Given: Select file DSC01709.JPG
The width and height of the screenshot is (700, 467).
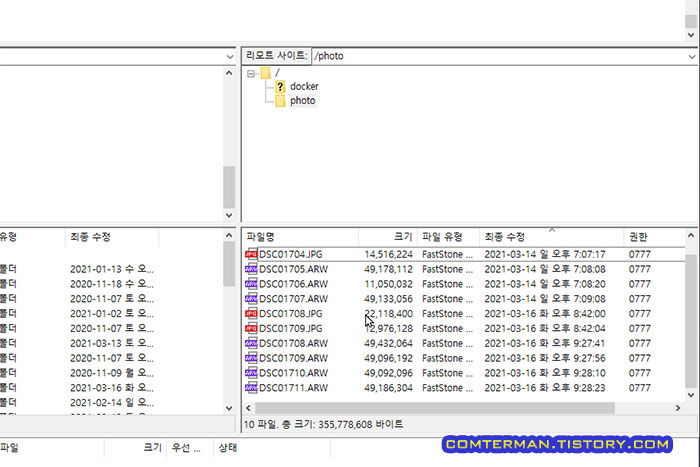Looking at the screenshot, I should (x=291, y=329).
